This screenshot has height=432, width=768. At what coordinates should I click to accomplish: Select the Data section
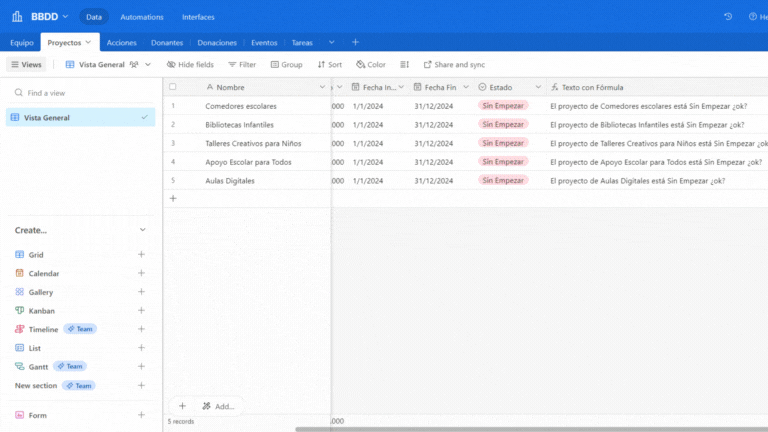[x=94, y=17]
